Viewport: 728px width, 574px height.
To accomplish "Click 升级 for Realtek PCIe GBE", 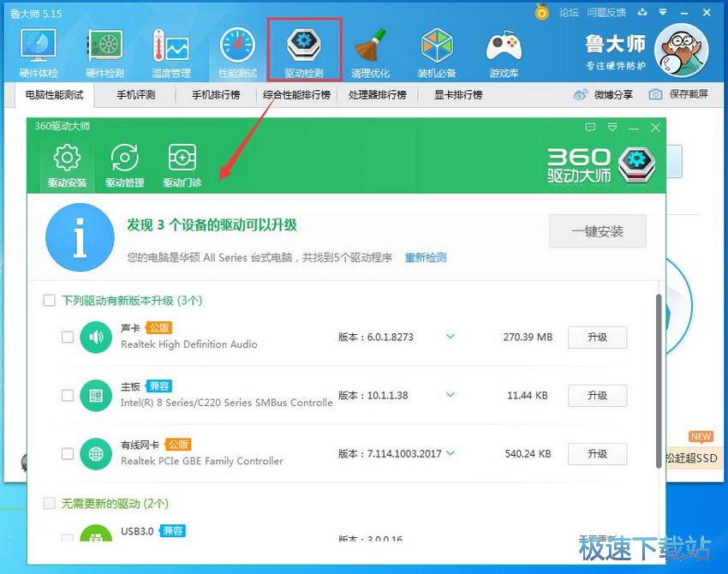I will point(598,454).
